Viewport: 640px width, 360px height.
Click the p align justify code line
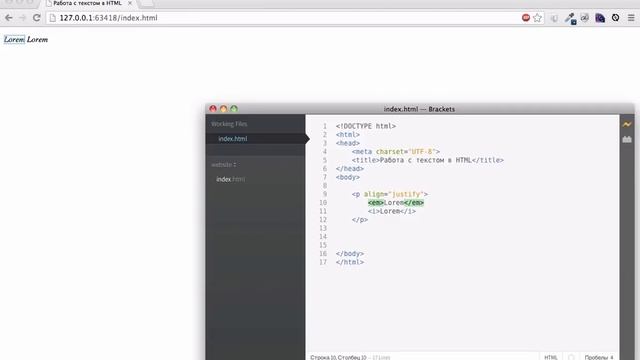click(389, 194)
